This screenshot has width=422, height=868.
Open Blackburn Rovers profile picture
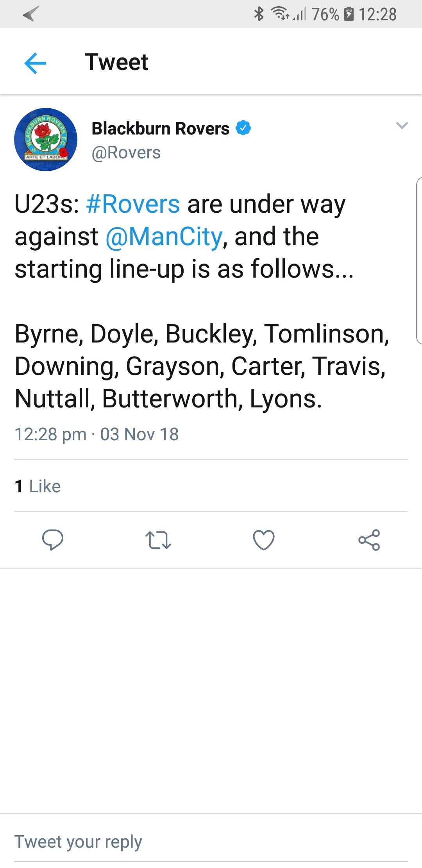[x=46, y=140]
